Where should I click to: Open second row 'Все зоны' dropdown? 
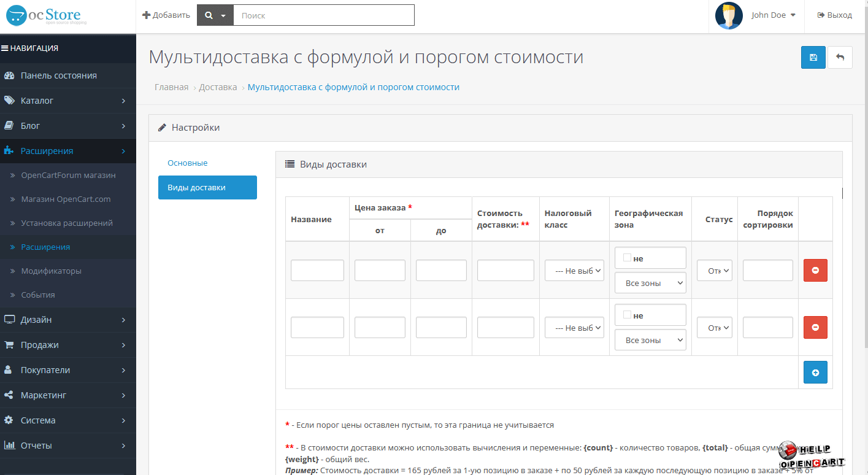coord(650,340)
